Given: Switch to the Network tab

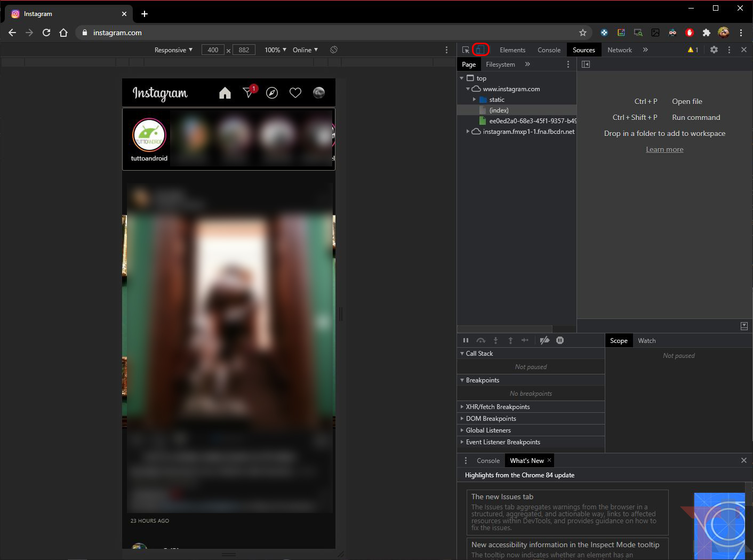Looking at the screenshot, I should coord(619,50).
